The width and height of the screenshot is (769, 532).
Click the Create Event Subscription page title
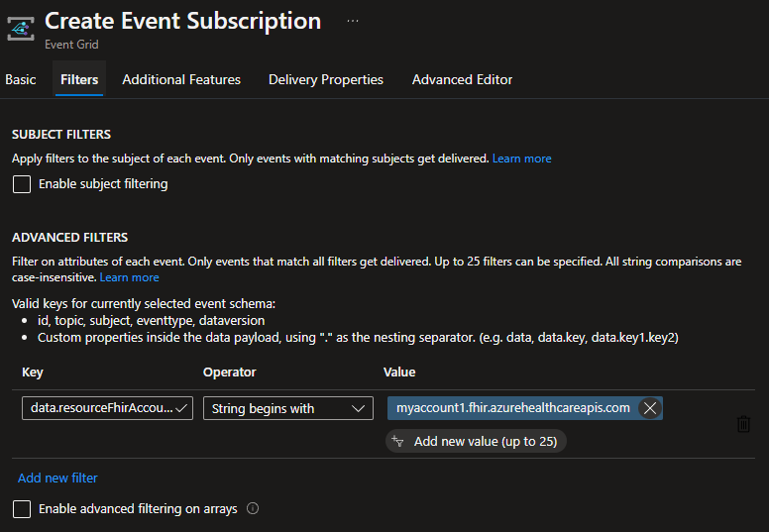pyautogui.click(x=182, y=21)
